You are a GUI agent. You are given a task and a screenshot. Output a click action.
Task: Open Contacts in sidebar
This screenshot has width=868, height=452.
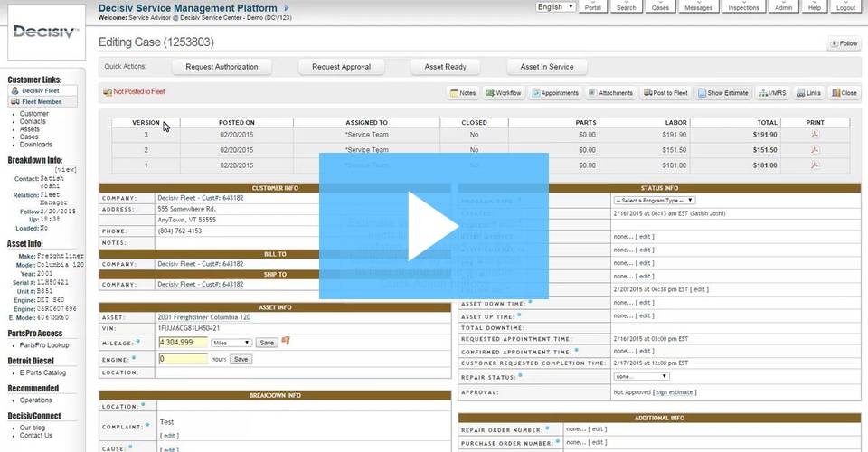click(33, 121)
